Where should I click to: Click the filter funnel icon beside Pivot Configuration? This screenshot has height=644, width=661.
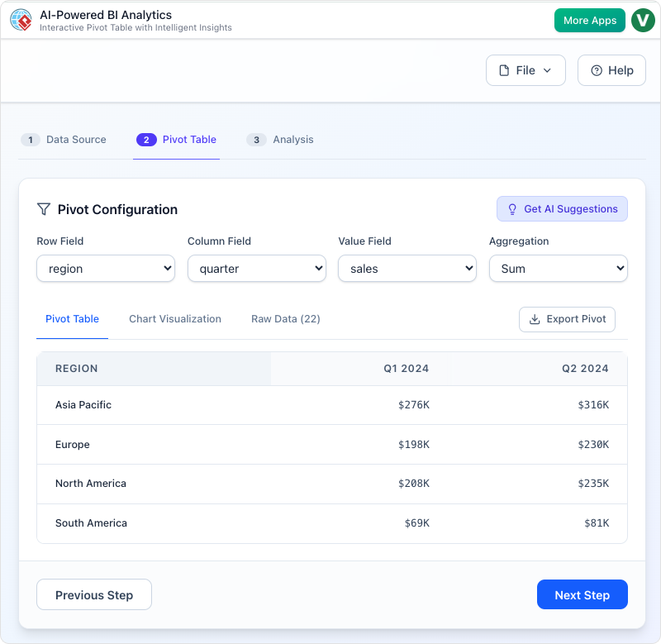point(44,209)
